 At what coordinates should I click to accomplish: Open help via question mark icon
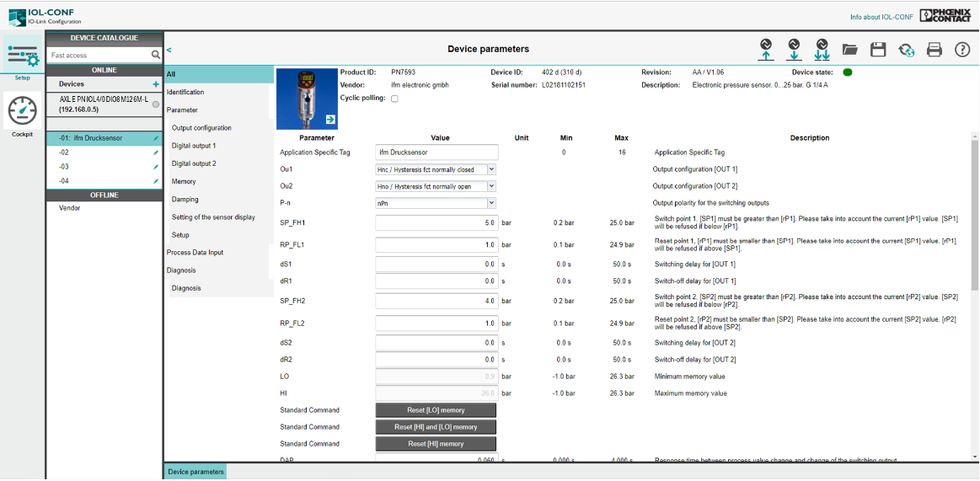coord(962,50)
